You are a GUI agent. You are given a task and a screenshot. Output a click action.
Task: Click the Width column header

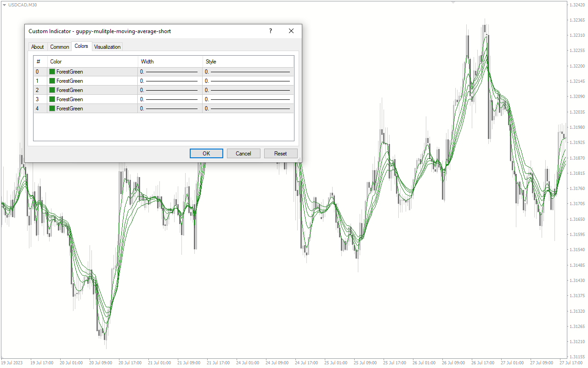pyautogui.click(x=170, y=62)
